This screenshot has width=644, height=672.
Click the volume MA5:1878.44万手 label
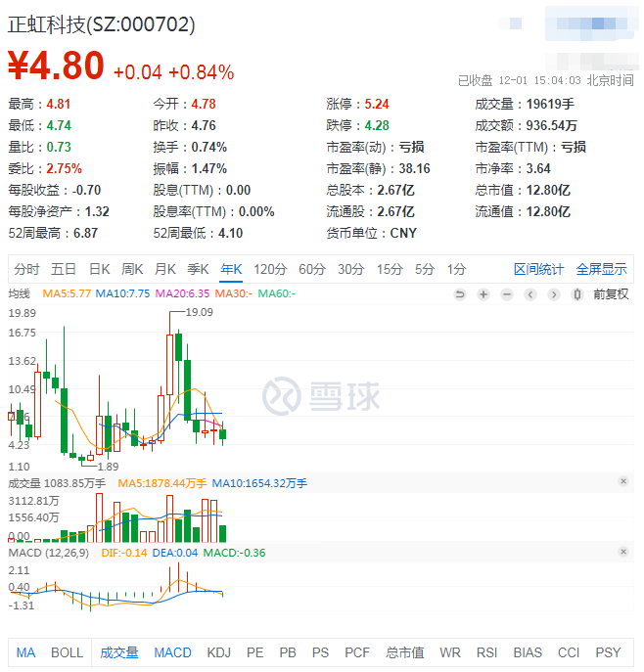coord(162,484)
